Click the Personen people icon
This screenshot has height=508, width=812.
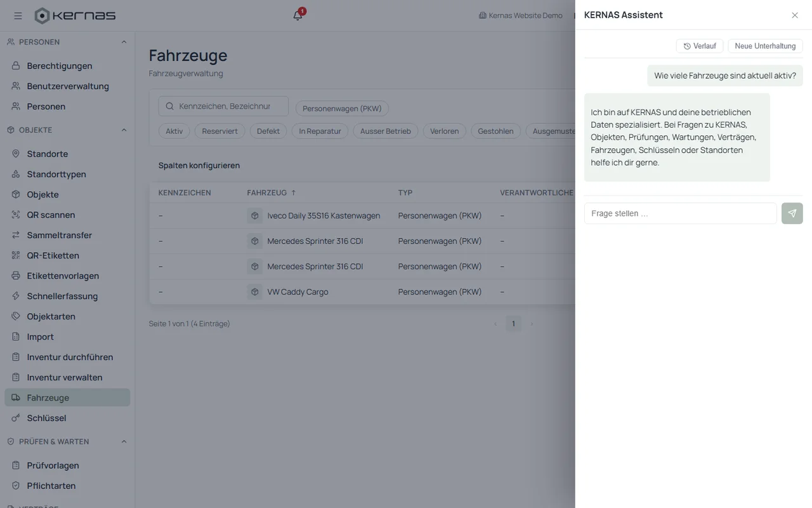click(x=16, y=106)
